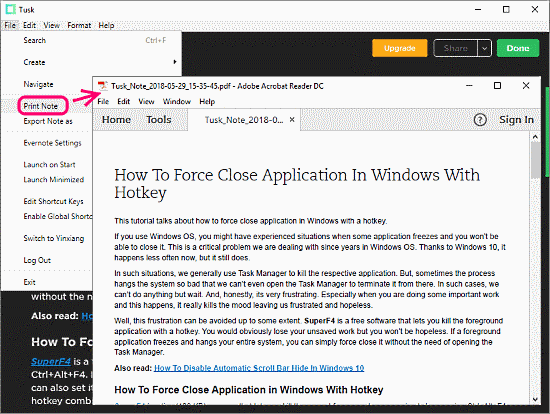Select Switch to Yinxiang
Viewport: 550px width, 414px height.
tap(54, 238)
